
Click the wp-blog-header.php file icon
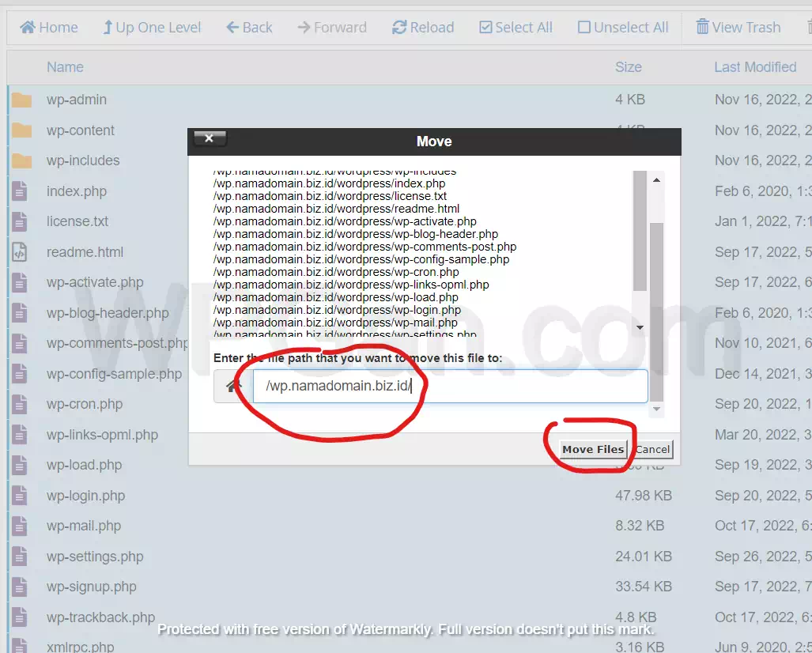click(x=20, y=313)
